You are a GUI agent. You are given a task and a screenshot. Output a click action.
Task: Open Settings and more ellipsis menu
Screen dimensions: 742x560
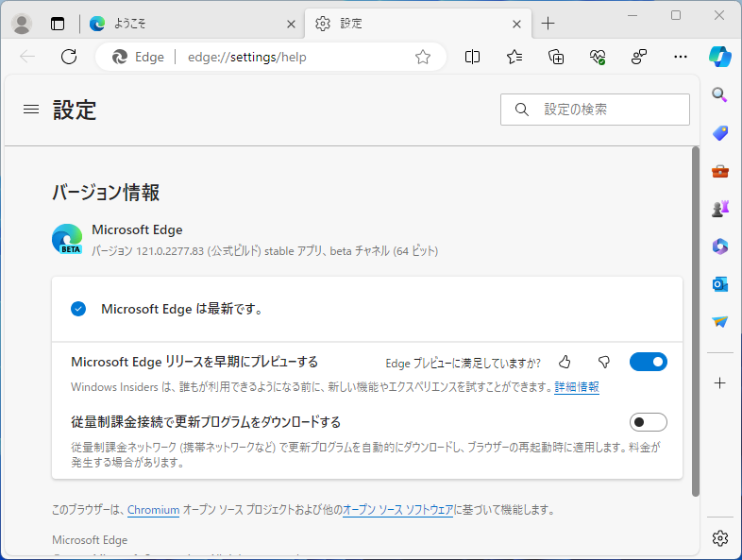click(x=681, y=57)
